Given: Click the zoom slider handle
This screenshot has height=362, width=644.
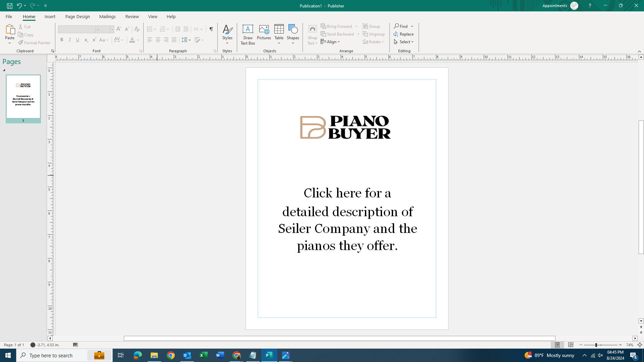Looking at the screenshot, I should click(x=596, y=345).
